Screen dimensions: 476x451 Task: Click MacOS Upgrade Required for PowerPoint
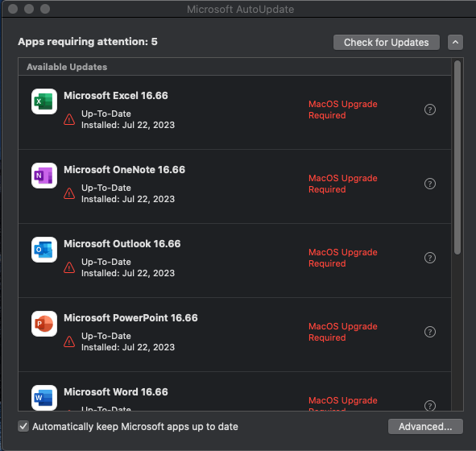[343, 332]
